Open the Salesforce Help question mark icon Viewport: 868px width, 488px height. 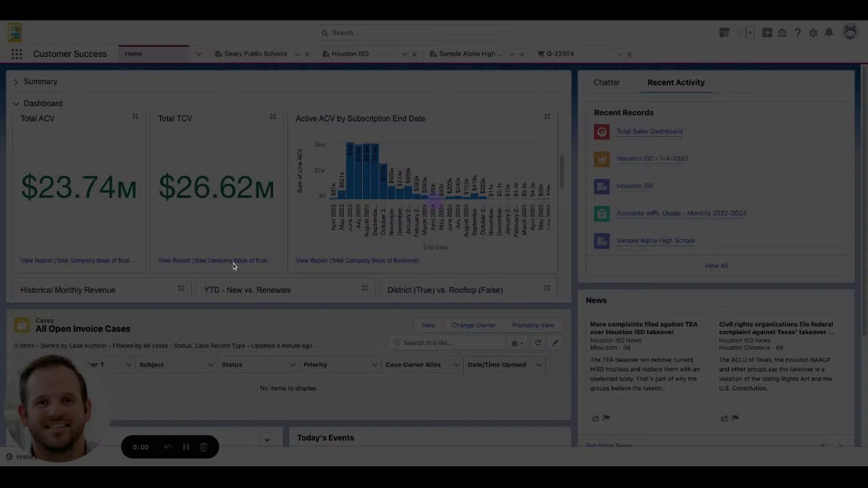797,33
